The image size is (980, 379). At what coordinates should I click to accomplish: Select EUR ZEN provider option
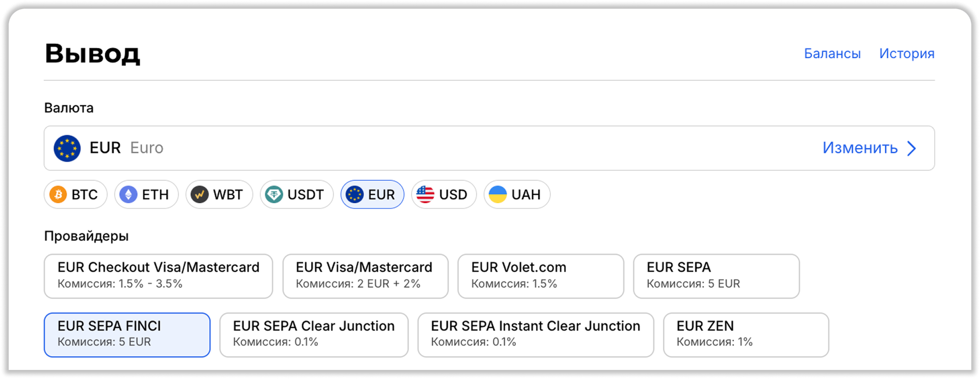[x=746, y=335]
